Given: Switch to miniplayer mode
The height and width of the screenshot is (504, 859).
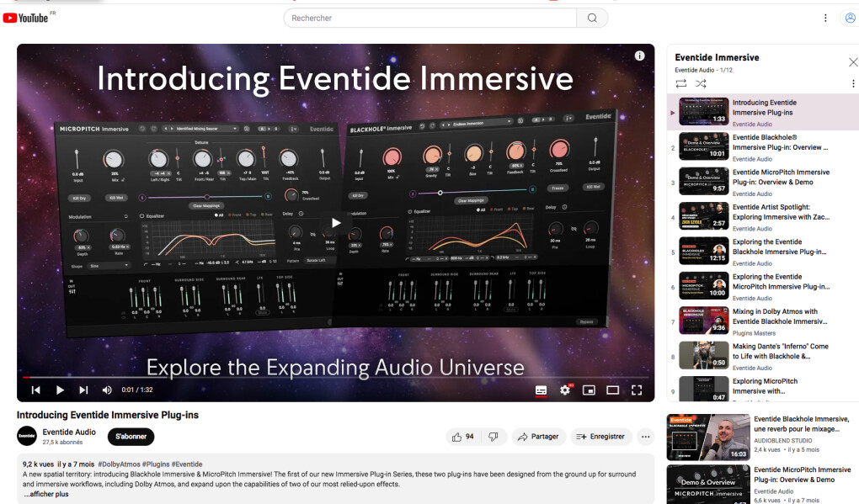Looking at the screenshot, I should [589, 390].
